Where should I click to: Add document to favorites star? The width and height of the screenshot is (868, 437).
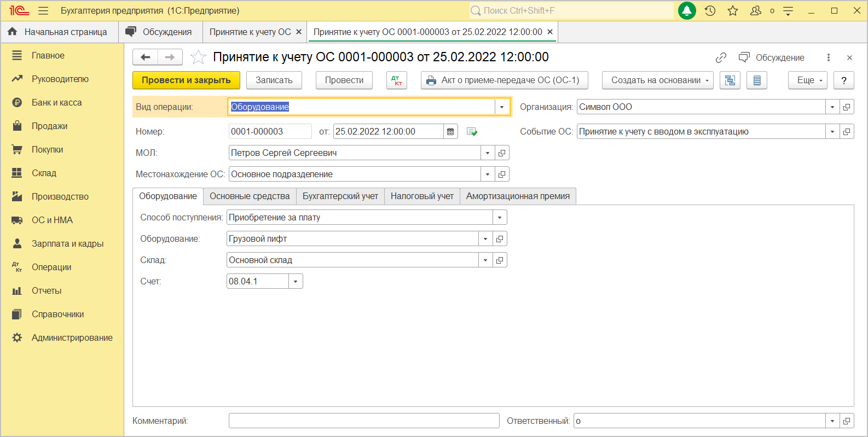click(x=198, y=57)
